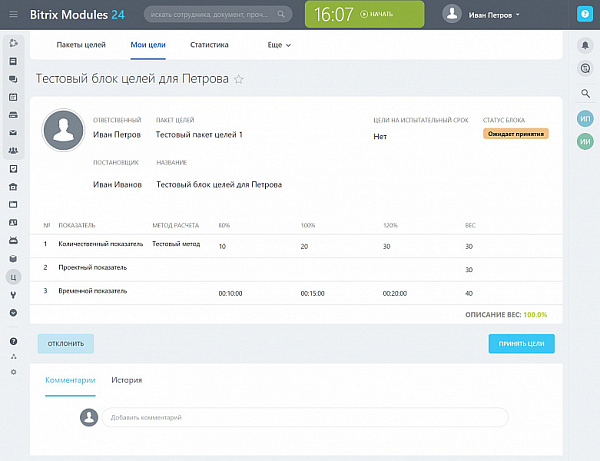Expand the down-chevron circle in left sidebar
600x461 pixels.
pyautogui.click(x=13, y=312)
